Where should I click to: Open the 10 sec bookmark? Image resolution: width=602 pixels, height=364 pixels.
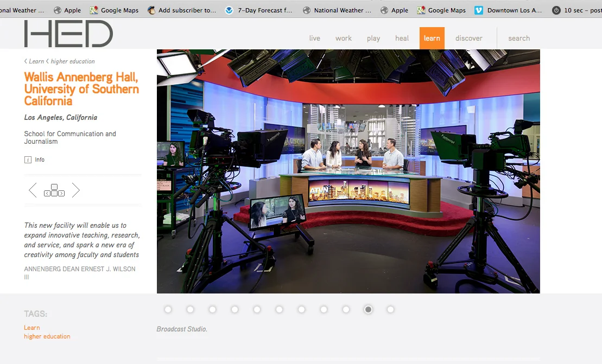coord(576,10)
